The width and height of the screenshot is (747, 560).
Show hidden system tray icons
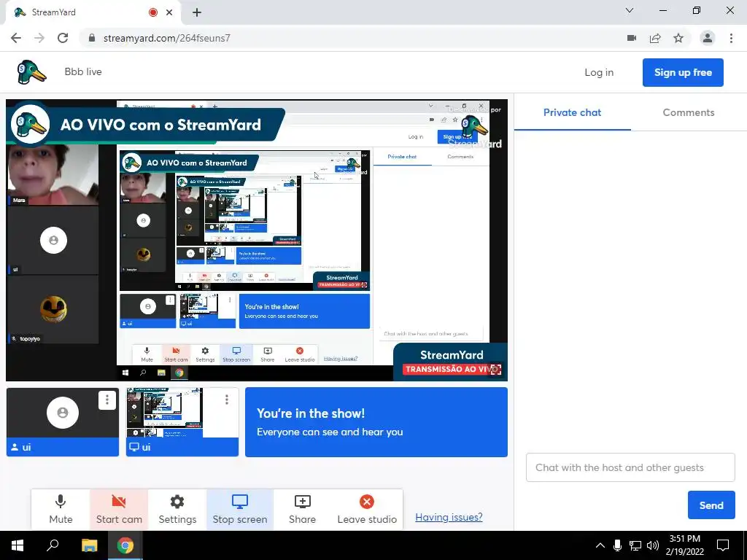600,545
